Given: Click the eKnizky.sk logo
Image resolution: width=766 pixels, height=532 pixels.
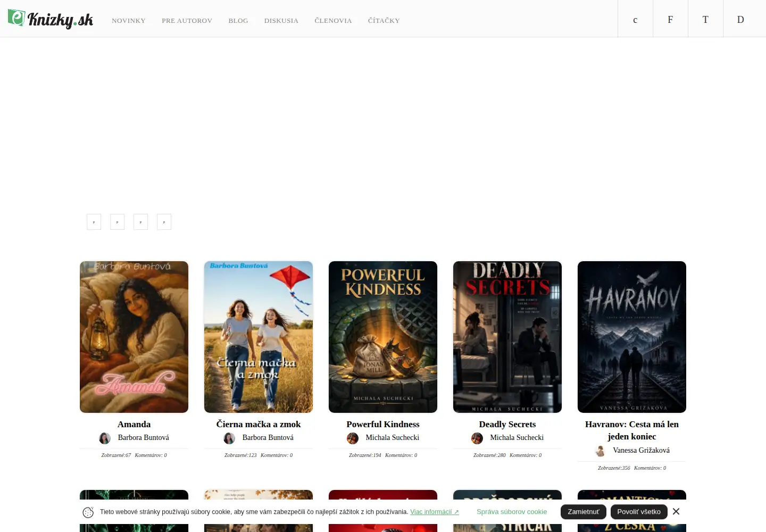Looking at the screenshot, I should (x=51, y=19).
